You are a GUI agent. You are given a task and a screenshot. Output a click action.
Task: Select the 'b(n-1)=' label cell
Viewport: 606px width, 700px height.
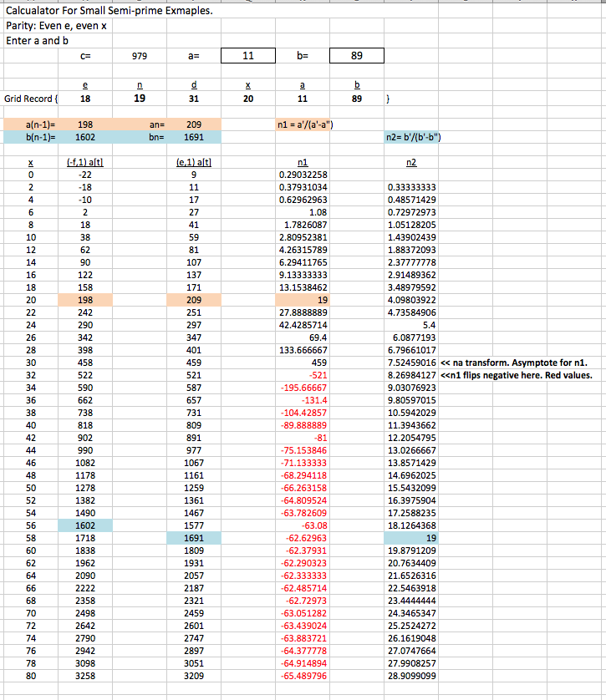click(x=31, y=137)
